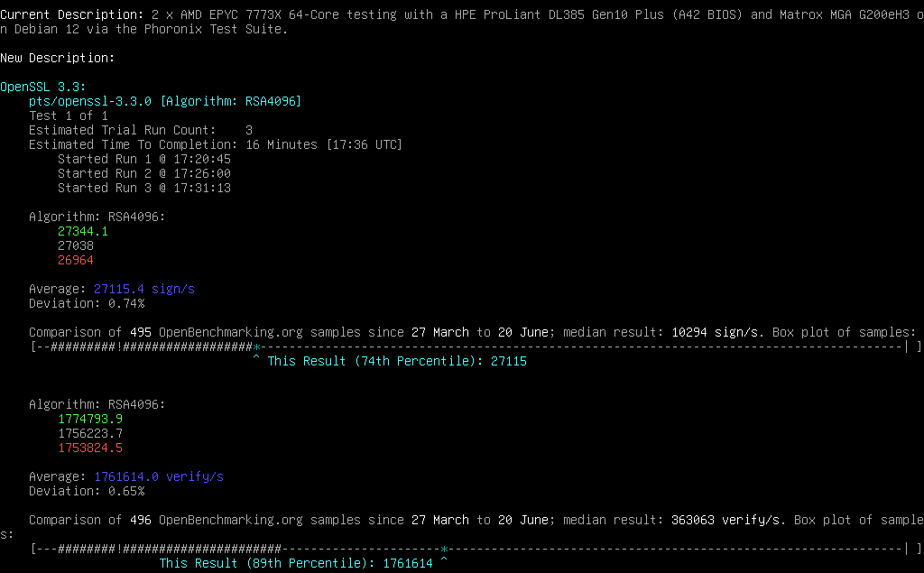Screen dimensions: 924x573
Task: Click the Estimated Time To Completion line
Action: pyautogui.click(x=215, y=144)
